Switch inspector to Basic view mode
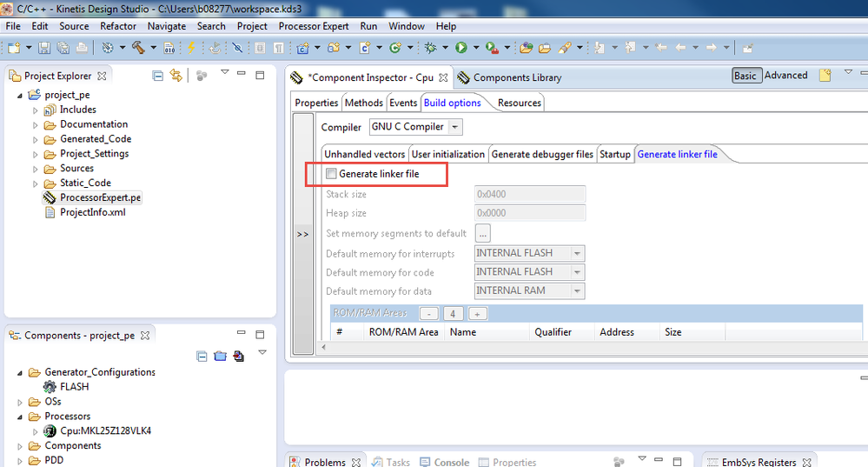 click(745, 76)
